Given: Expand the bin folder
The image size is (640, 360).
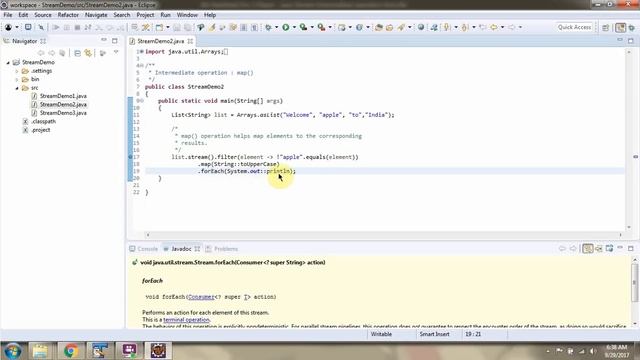Looking at the screenshot, I should [17, 80].
